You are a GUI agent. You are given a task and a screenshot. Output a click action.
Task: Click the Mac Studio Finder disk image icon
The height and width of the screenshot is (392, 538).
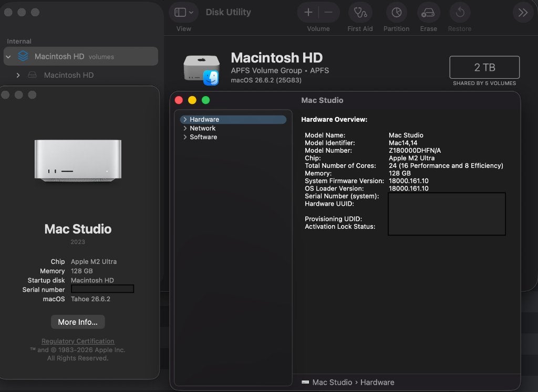pyautogui.click(x=202, y=70)
